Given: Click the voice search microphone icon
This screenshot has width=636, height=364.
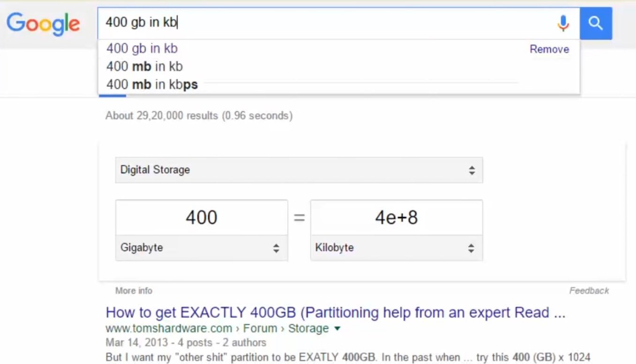Looking at the screenshot, I should coord(563,23).
